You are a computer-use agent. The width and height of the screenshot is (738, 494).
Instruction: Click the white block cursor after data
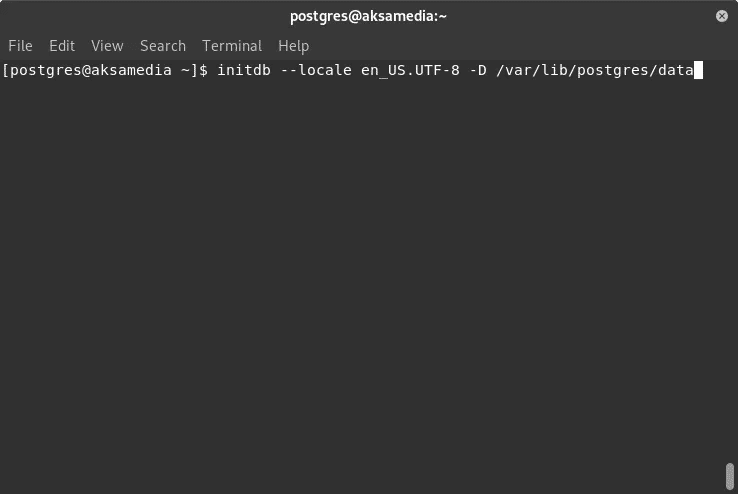(698, 71)
